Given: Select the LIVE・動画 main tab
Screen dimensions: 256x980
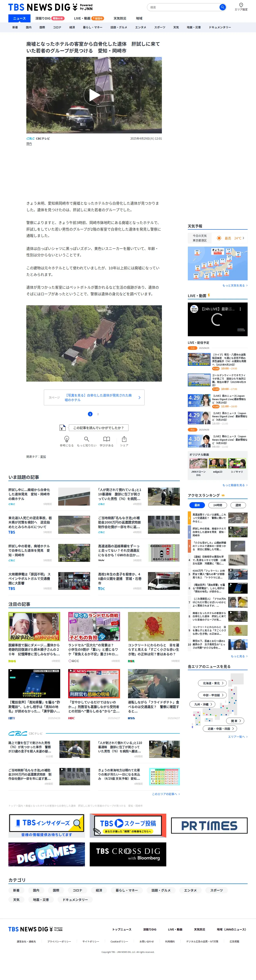Looking at the screenshot, I should point(89,18).
